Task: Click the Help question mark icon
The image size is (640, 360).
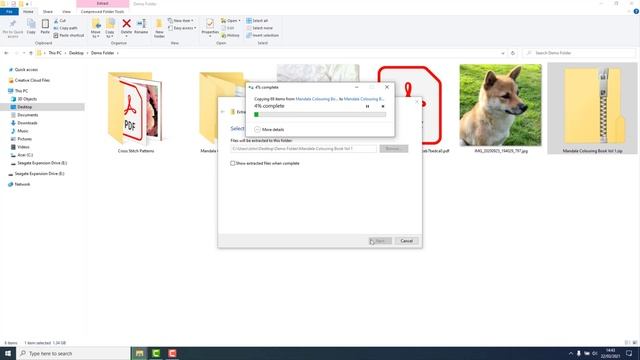Action: pos(636,11)
